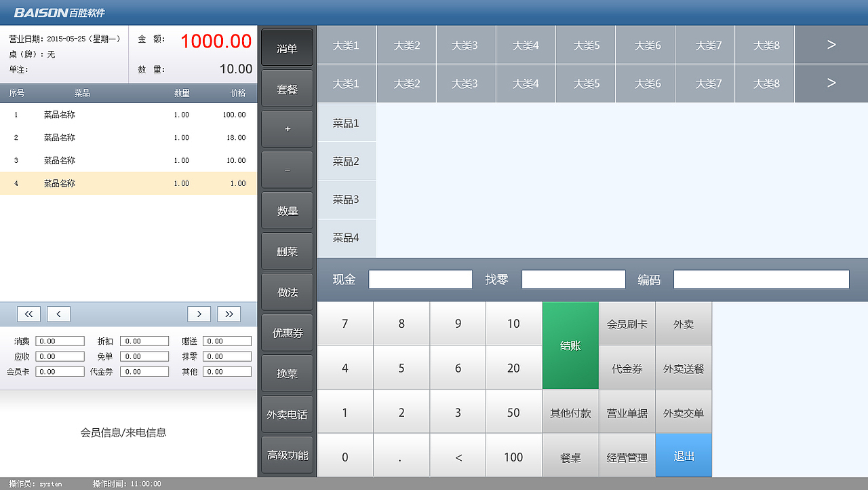Screen dimensions: 868x490
Task: Click 外卖交单 takeout handover
Action: coord(684,412)
